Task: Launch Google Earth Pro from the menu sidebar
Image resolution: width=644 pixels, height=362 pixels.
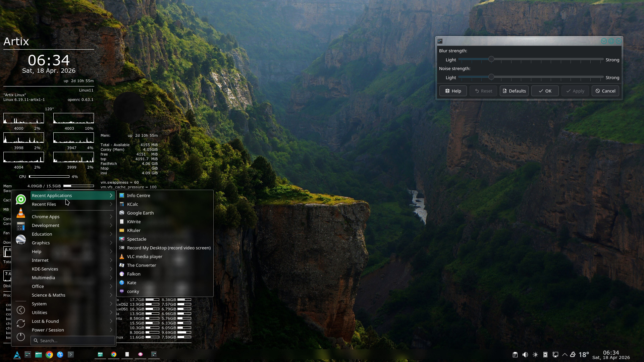Action: pos(21,240)
